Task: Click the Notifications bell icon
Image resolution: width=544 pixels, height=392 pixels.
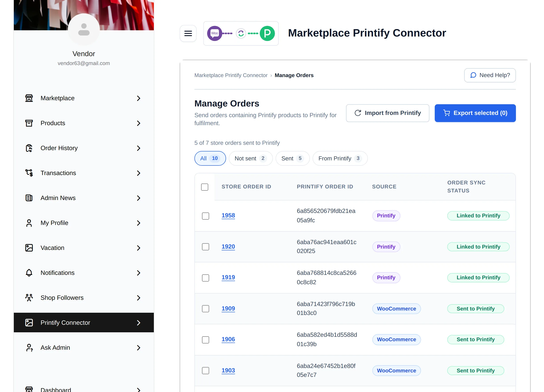Action: coord(29,273)
